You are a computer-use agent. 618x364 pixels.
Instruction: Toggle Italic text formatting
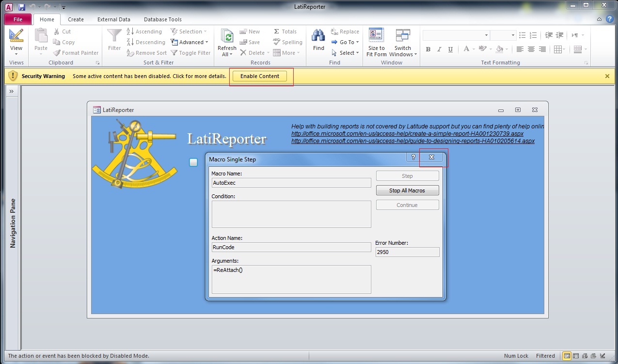point(439,49)
